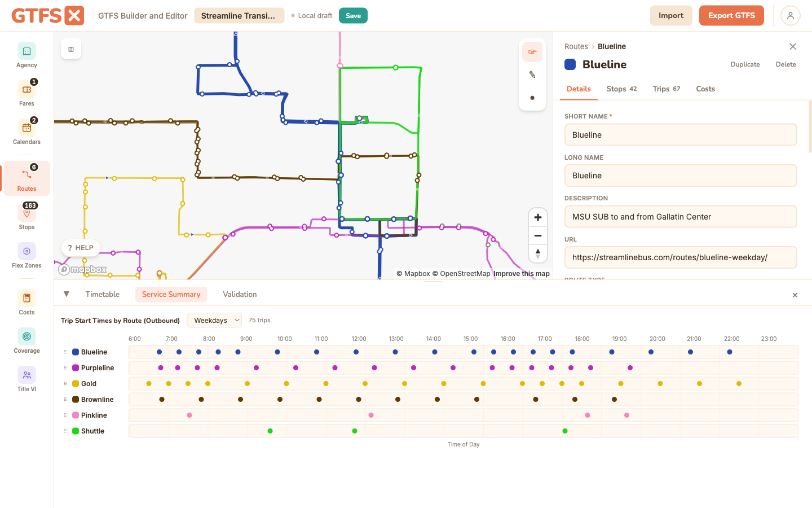This screenshot has height=508, width=812.
Task: Click the Export GTFS button
Action: 731,16
